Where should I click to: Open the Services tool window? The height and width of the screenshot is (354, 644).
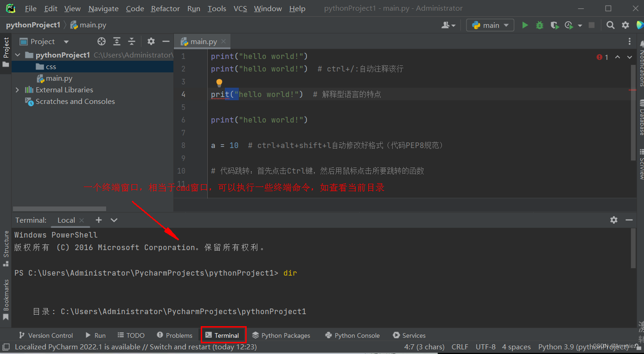[x=409, y=335]
